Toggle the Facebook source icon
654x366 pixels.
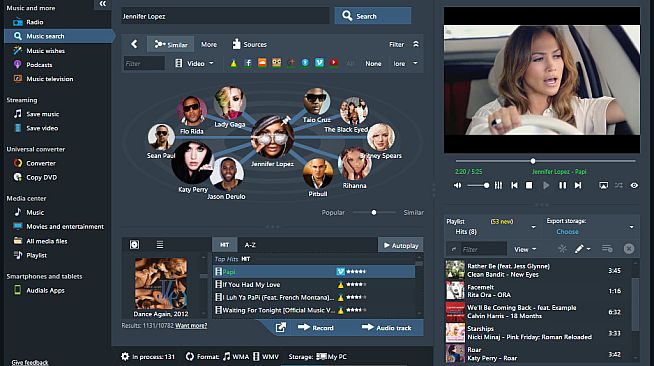point(248,63)
